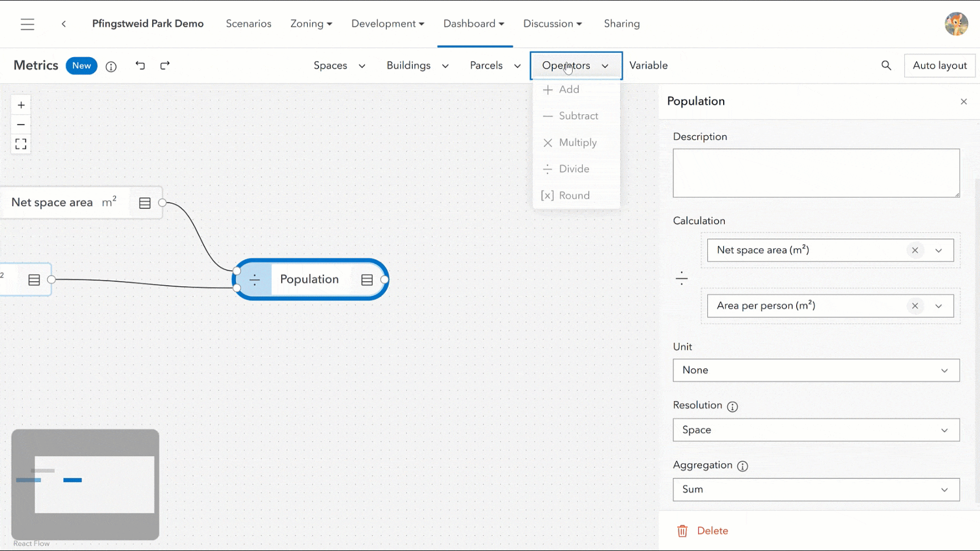Choose Round in the Operators menu
The width and height of the screenshot is (980, 551).
[x=574, y=196]
